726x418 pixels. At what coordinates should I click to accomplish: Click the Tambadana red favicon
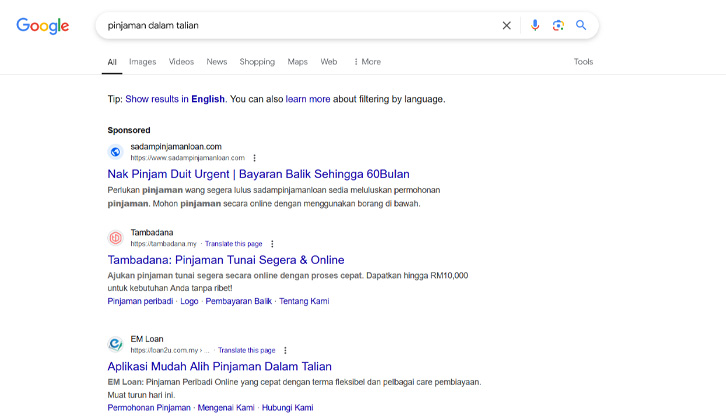[115, 238]
